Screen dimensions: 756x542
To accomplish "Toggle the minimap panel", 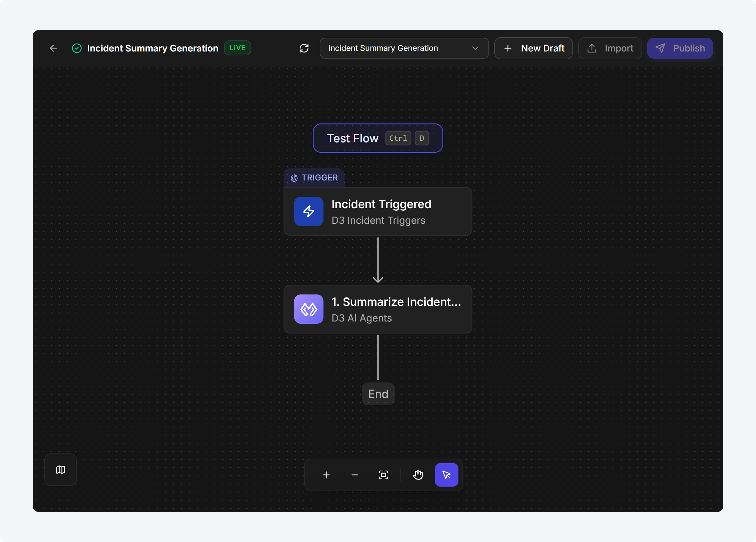I will (60, 470).
